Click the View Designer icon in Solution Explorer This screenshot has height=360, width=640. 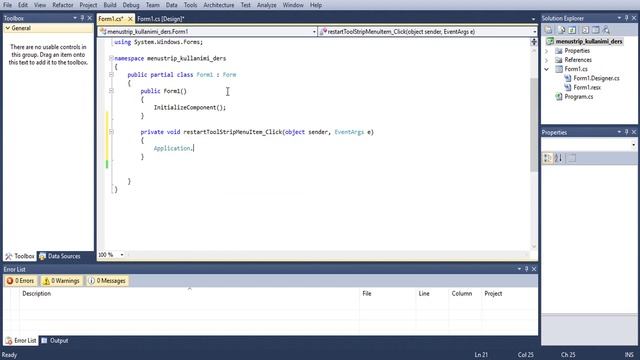pos(596,30)
